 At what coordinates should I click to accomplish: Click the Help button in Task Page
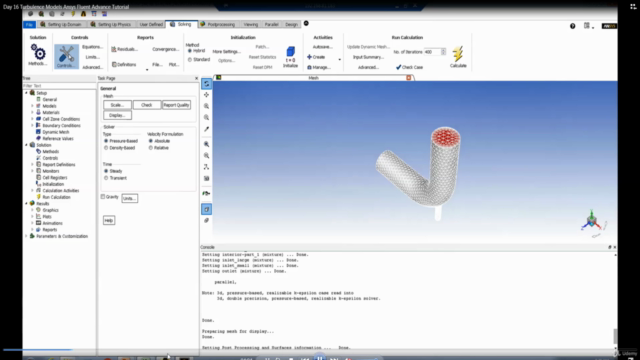(109, 220)
